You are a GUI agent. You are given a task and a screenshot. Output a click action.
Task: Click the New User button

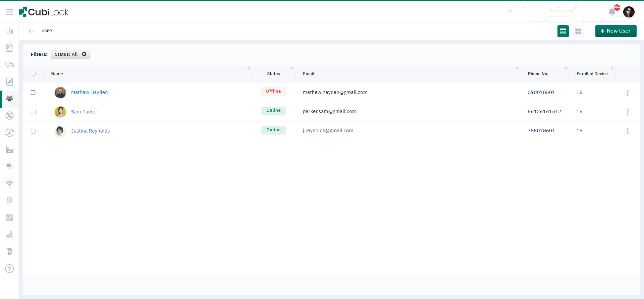click(615, 31)
